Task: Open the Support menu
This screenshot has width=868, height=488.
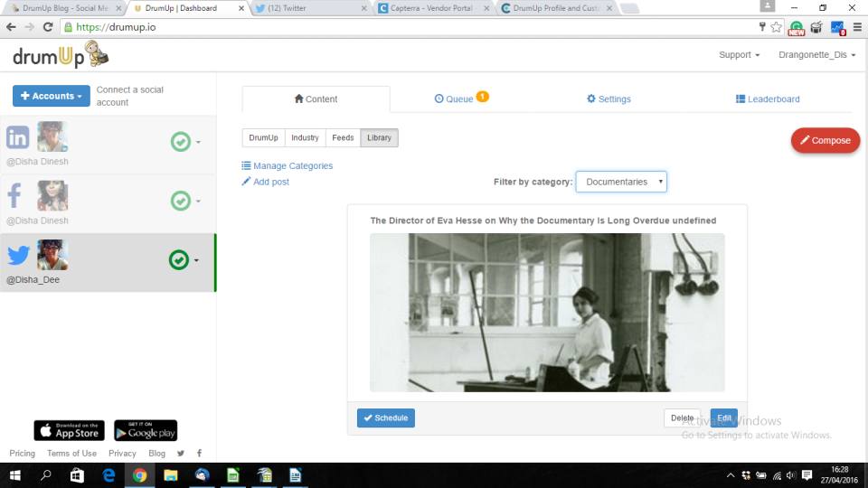Action: (x=739, y=55)
